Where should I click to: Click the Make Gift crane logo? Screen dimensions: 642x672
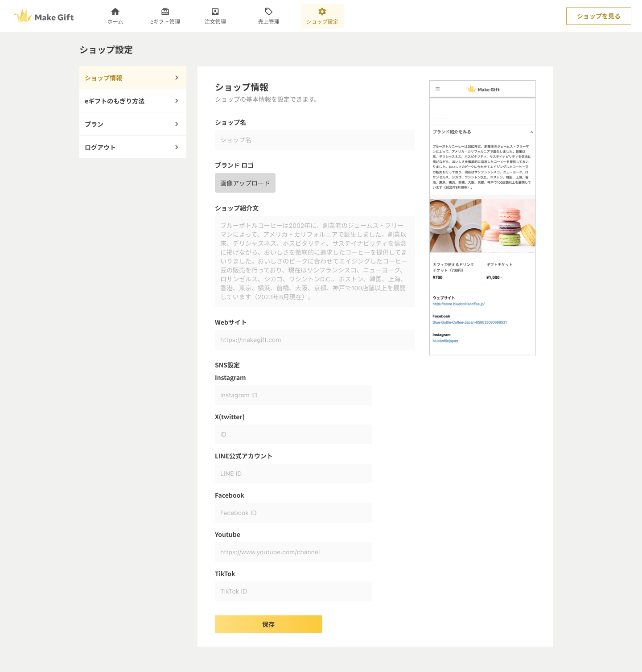[x=23, y=16]
